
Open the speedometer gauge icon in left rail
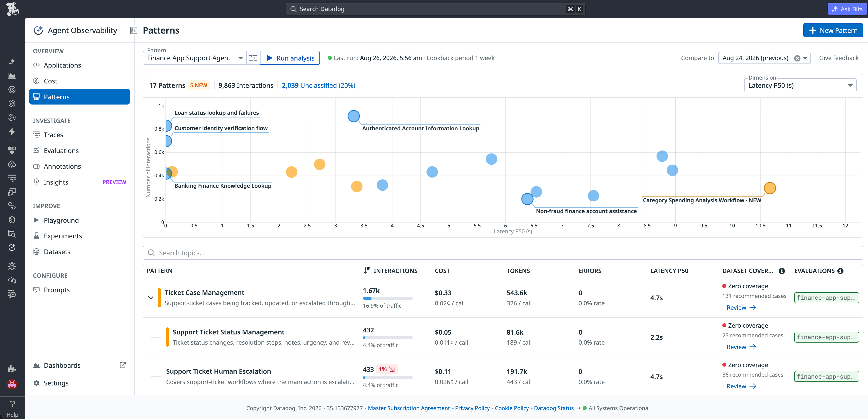12,280
